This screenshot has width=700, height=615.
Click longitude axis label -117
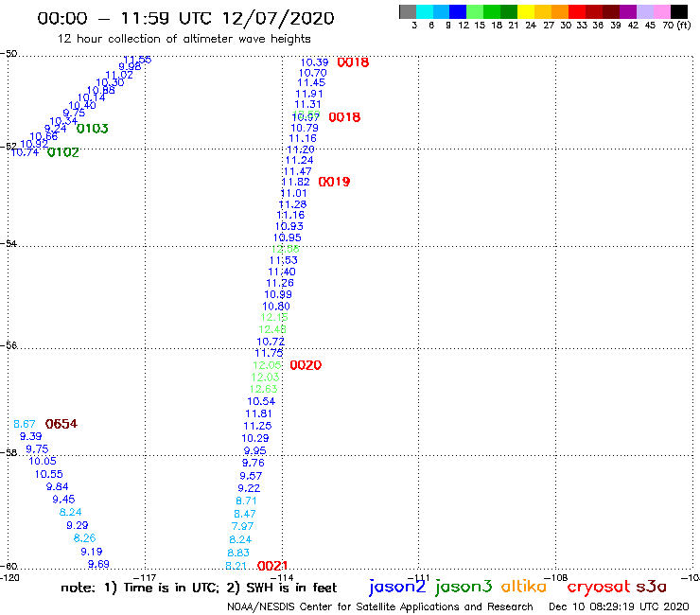[145, 577]
